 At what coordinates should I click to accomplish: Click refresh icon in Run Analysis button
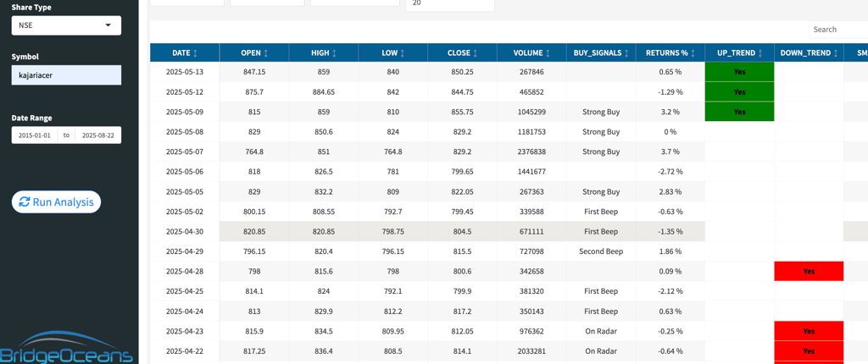point(25,202)
